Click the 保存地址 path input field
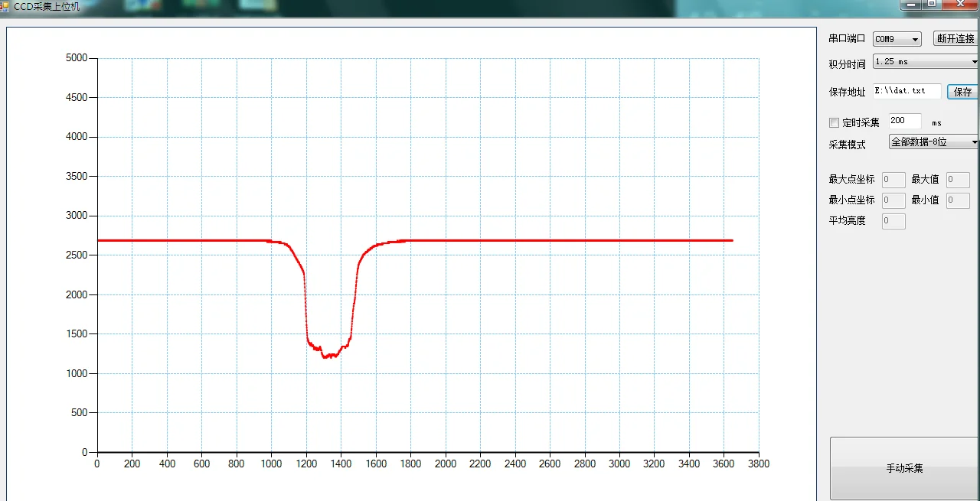This screenshot has height=501, width=980. pyautogui.click(x=906, y=91)
